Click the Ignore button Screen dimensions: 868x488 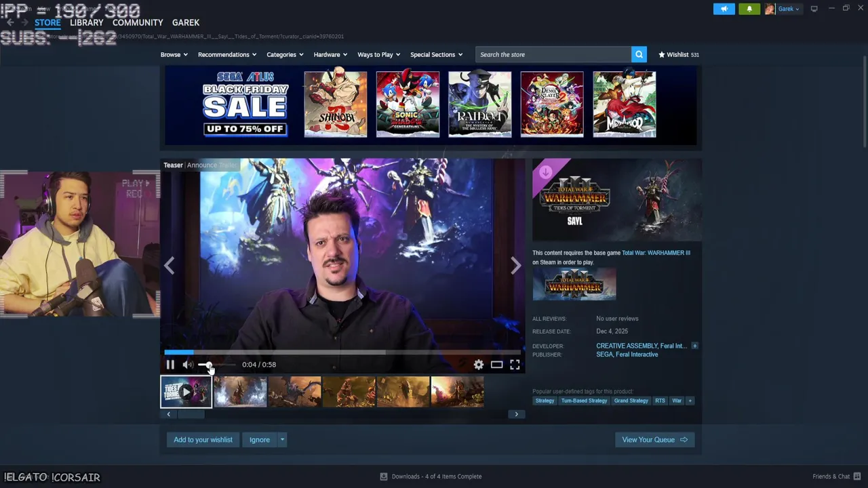(x=260, y=440)
